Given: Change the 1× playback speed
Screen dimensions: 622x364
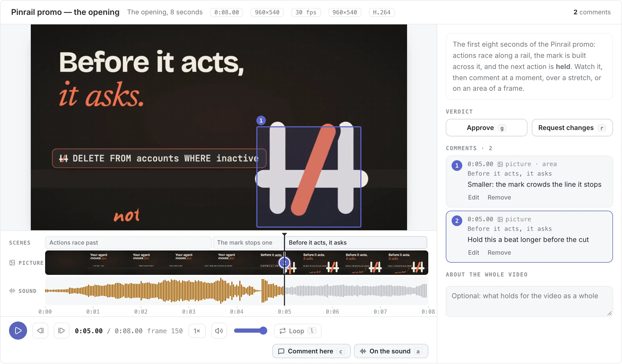Looking at the screenshot, I should coord(197,331).
